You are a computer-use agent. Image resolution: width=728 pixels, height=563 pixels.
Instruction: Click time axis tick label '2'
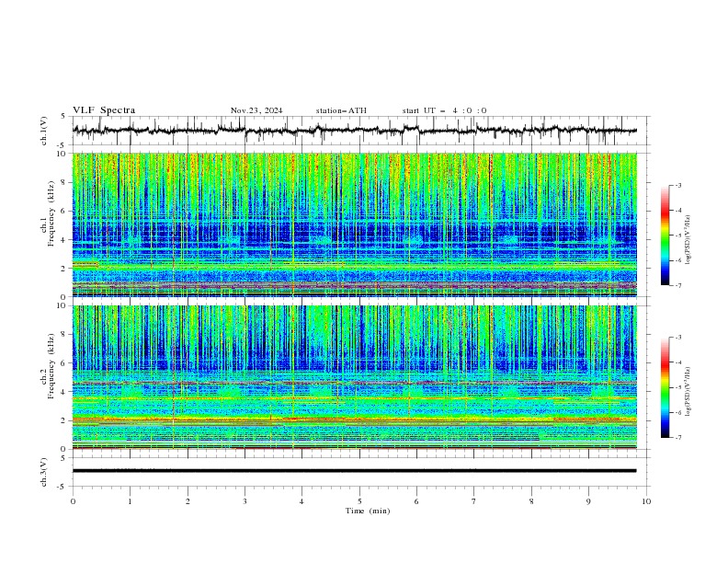click(188, 501)
